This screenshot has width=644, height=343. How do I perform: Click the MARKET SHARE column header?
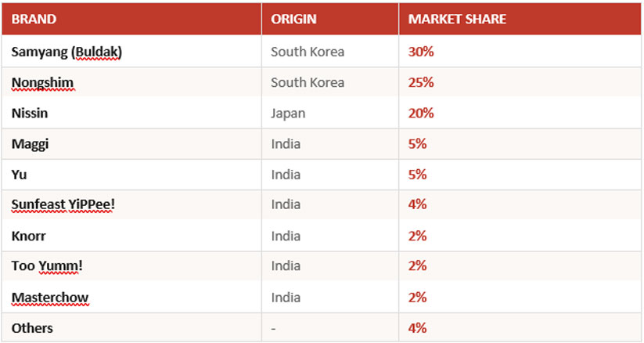(457, 19)
